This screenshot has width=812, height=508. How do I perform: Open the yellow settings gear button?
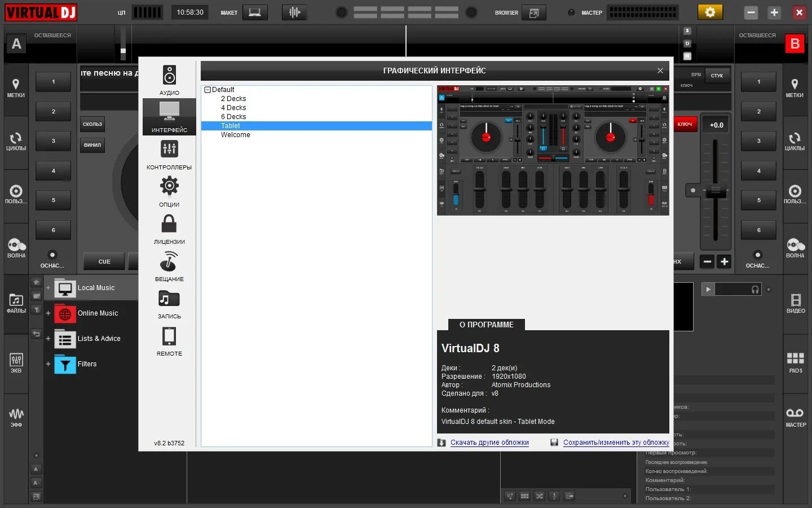[710, 12]
